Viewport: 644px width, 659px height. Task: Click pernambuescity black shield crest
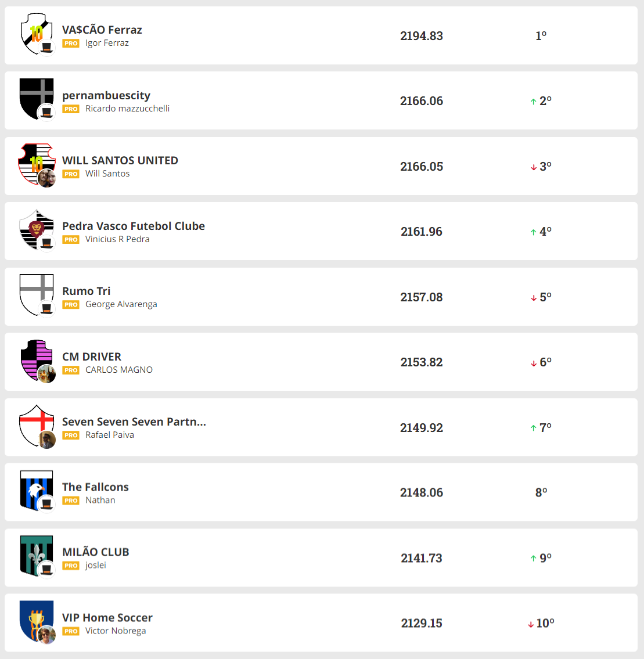click(36, 98)
